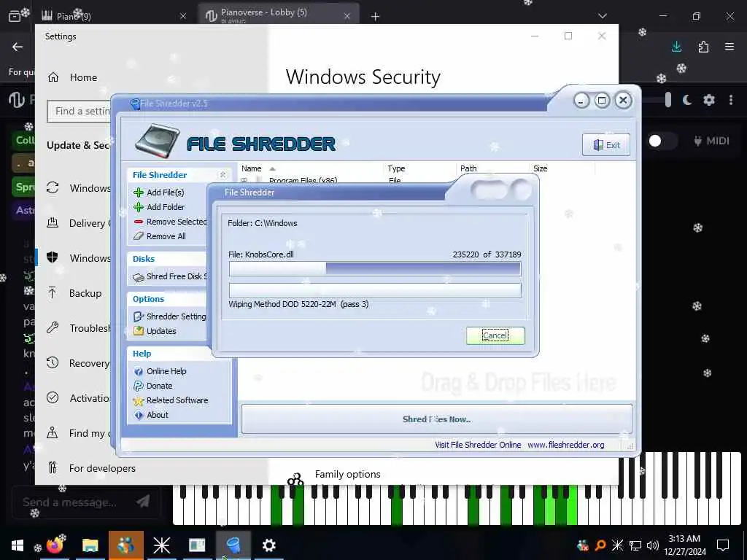Viewport: 747px width, 560px height.
Task: Open the Settings gear on the taskbar
Action: tap(269, 545)
